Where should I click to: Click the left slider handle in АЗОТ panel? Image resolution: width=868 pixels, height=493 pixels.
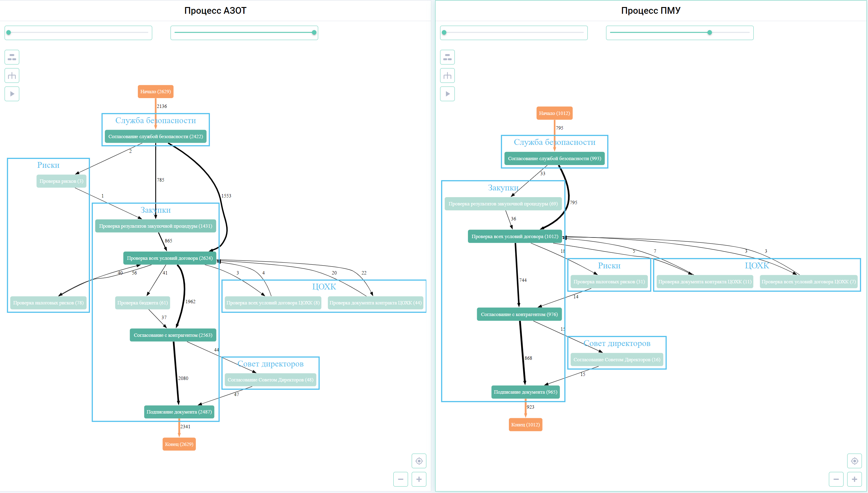coord(9,32)
